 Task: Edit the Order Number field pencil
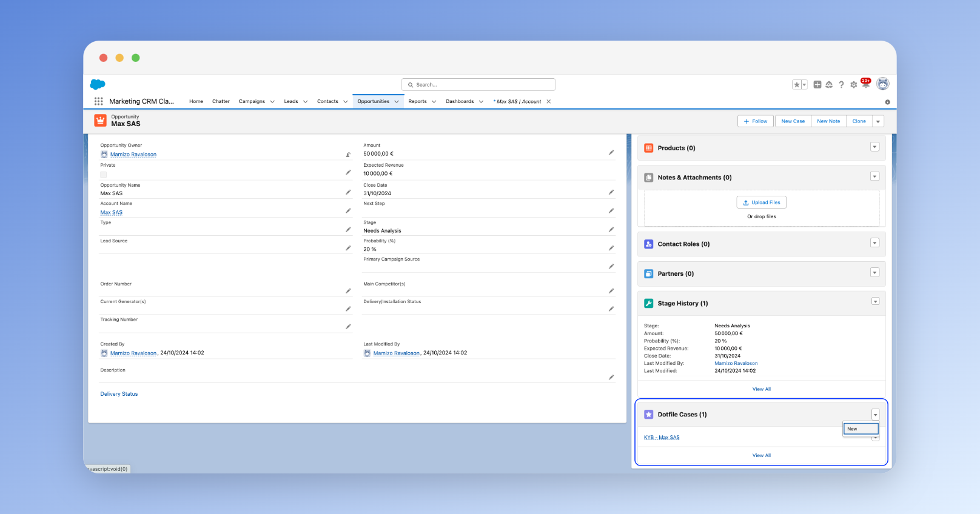(x=348, y=291)
